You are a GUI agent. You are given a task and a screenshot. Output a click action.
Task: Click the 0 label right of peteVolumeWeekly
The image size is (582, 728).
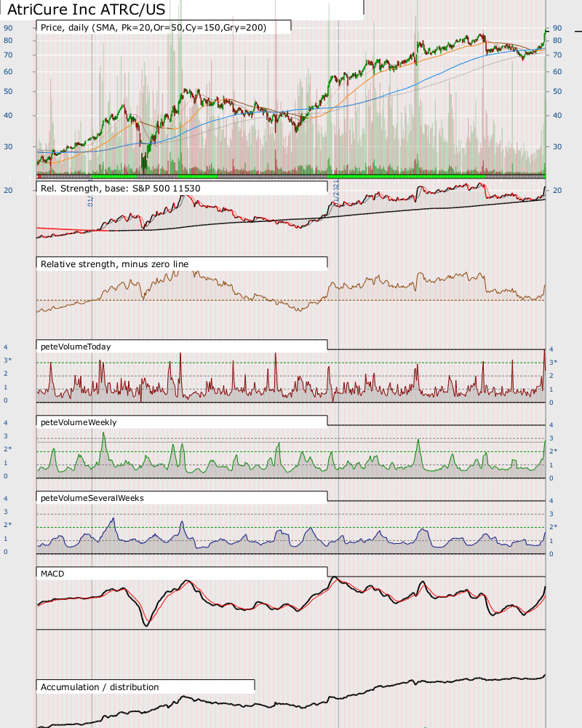tap(551, 478)
